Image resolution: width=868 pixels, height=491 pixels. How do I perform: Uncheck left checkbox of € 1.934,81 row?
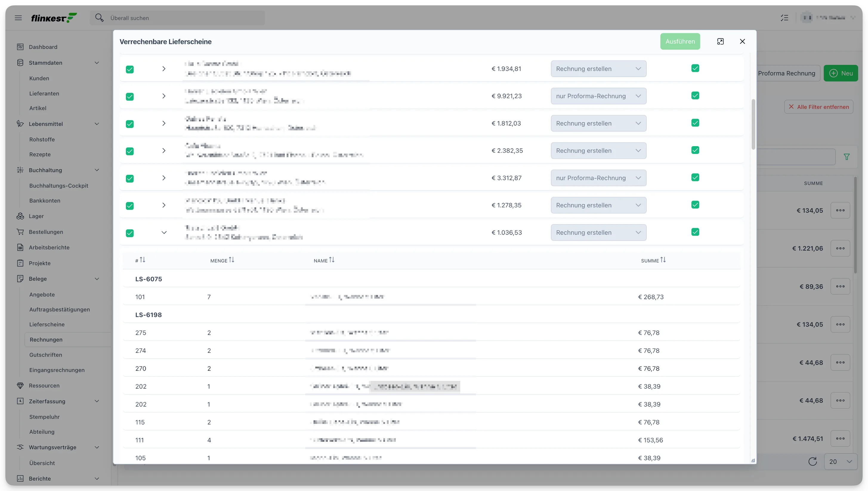tap(129, 70)
